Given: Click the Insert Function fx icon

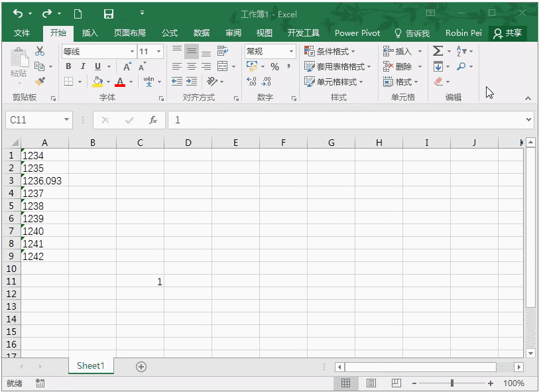Looking at the screenshot, I should [153, 120].
